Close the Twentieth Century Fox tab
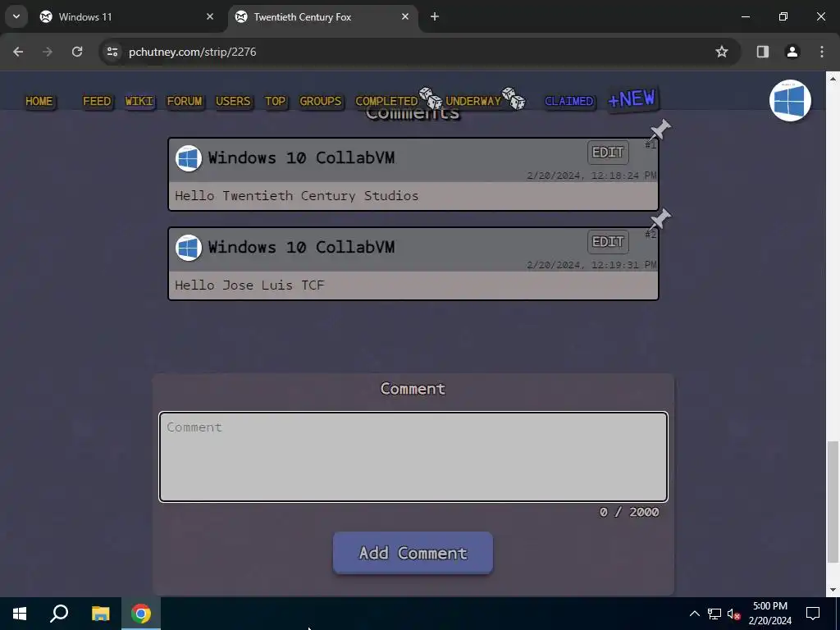The width and height of the screenshot is (840, 630). [x=405, y=16]
